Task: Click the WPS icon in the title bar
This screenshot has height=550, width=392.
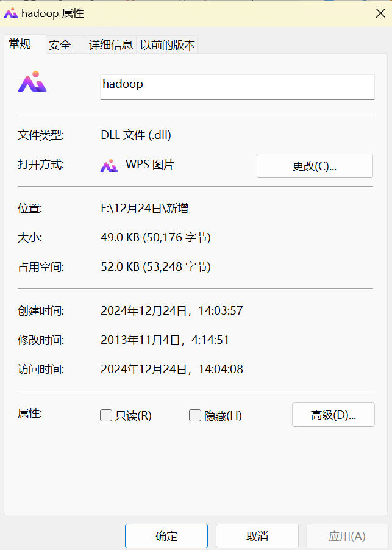Action: pyautogui.click(x=10, y=13)
